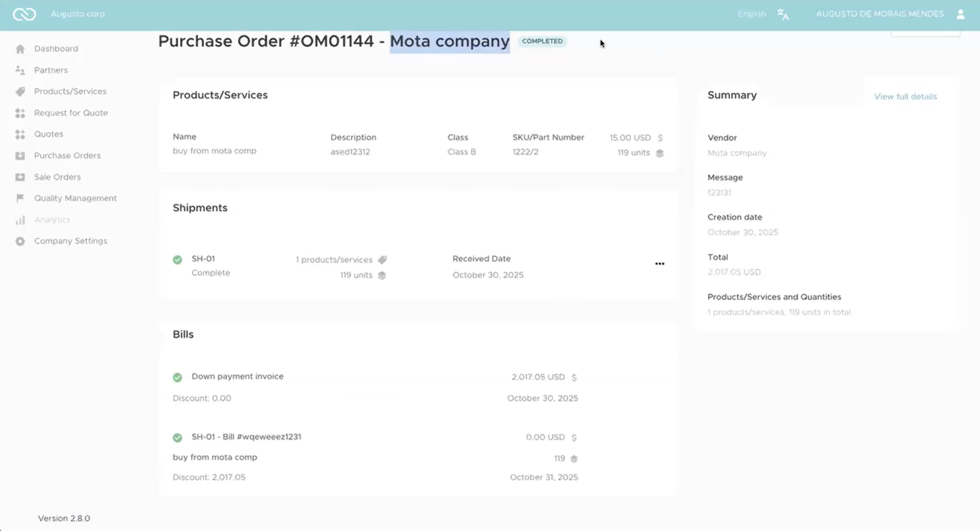The image size is (980, 531).
Task: Open Sale Orders from sidebar
Action: pos(57,177)
